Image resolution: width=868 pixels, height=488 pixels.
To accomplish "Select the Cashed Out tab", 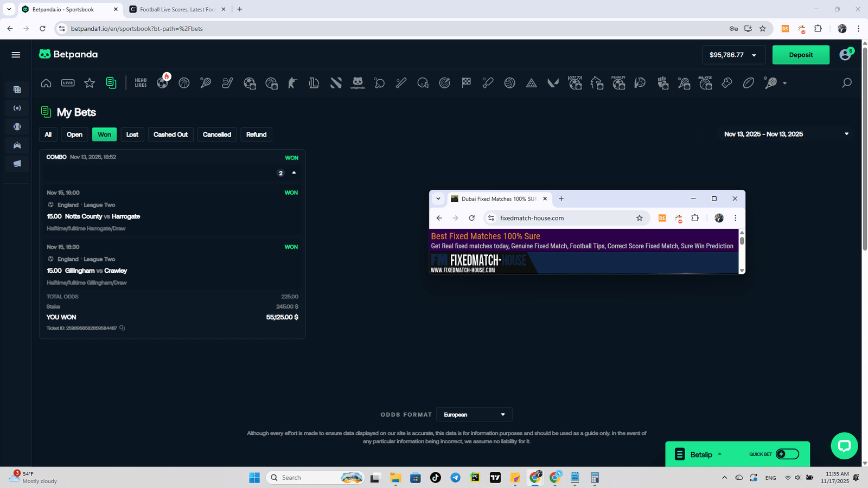I will click(170, 134).
